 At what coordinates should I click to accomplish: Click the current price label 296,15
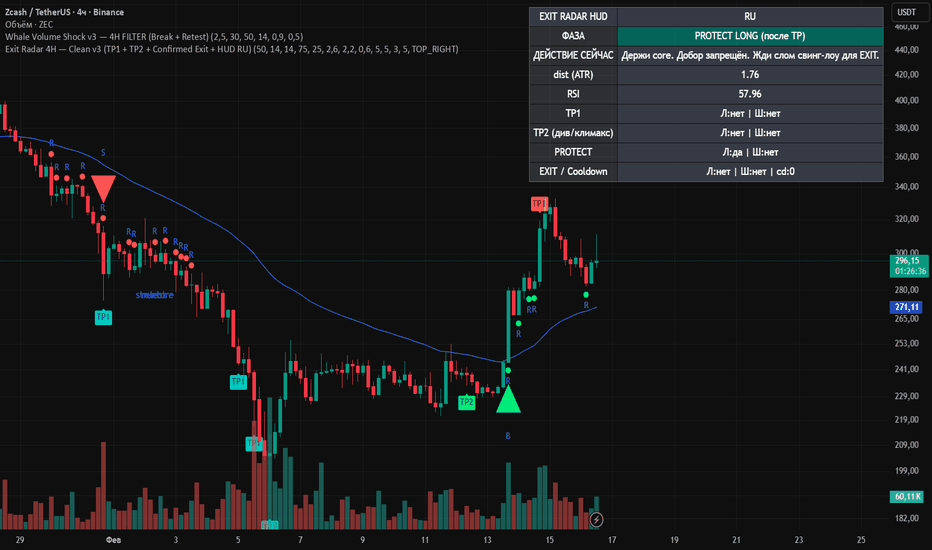click(x=908, y=266)
